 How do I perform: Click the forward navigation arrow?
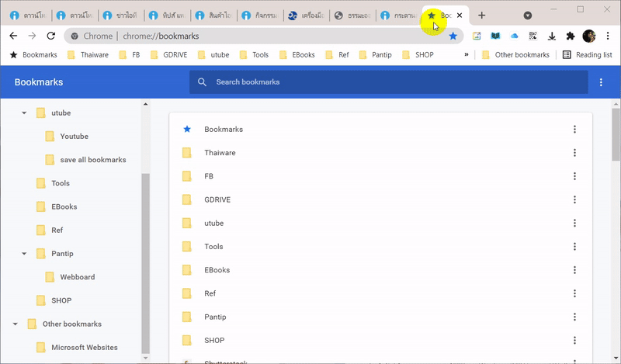coord(32,36)
